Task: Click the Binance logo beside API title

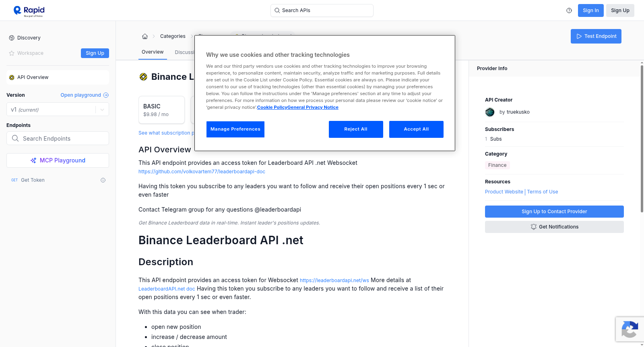Action: point(143,77)
